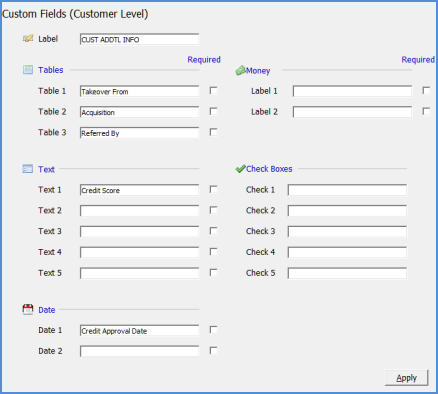This screenshot has width=438, height=394.
Task: Click the green Check Boxes checkmark icon
Action: click(x=240, y=169)
